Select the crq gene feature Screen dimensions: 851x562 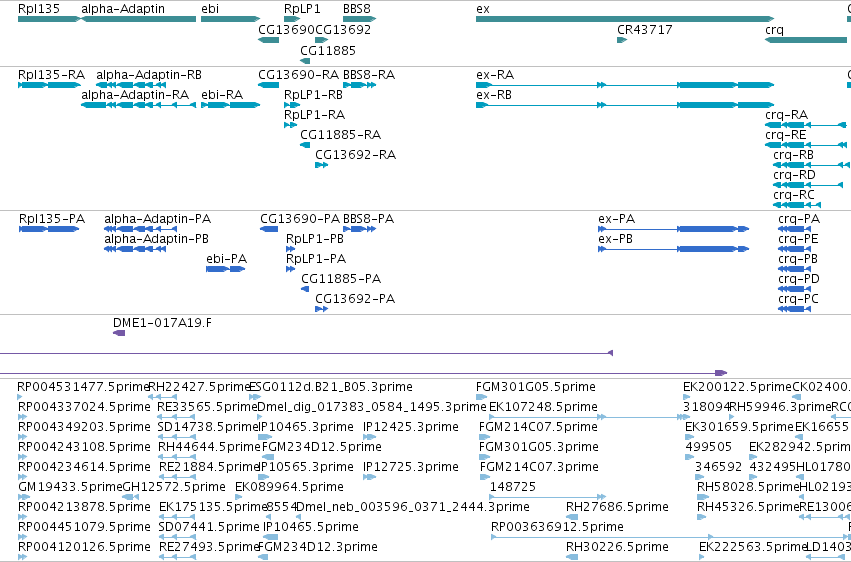[808, 40]
